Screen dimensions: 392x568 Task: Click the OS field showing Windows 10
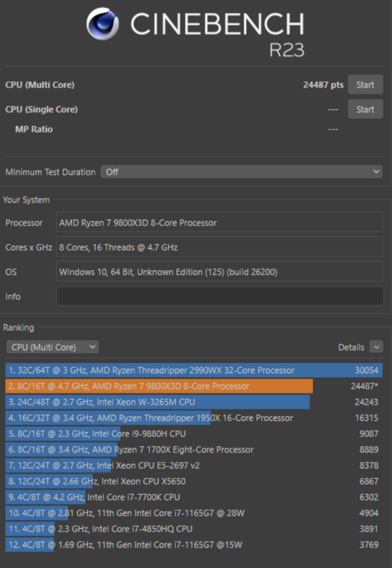[x=220, y=272]
